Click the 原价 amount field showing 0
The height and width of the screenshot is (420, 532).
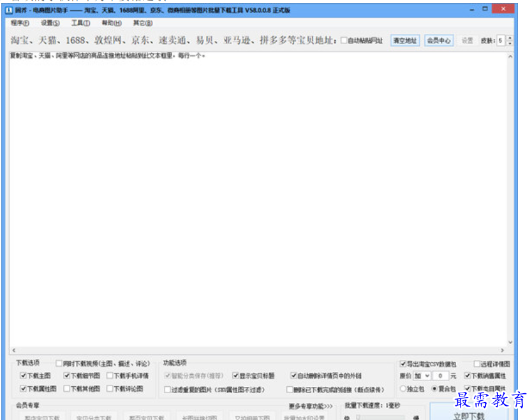pos(440,376)
